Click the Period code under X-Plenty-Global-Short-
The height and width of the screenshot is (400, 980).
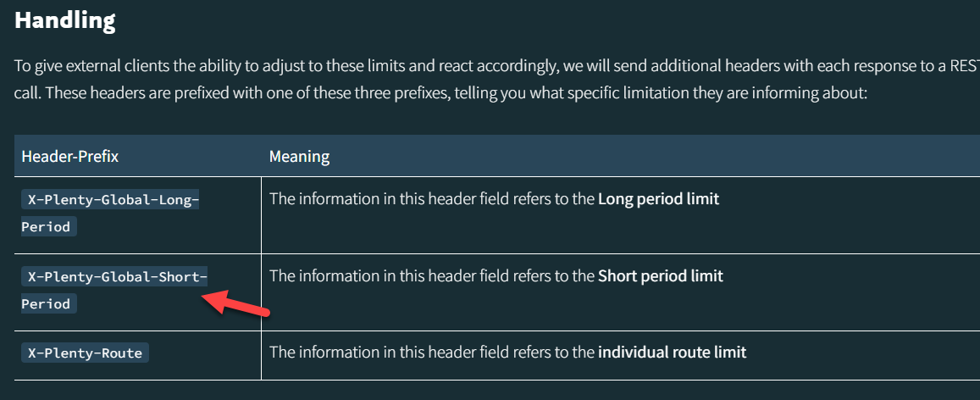tap(49, 303)
